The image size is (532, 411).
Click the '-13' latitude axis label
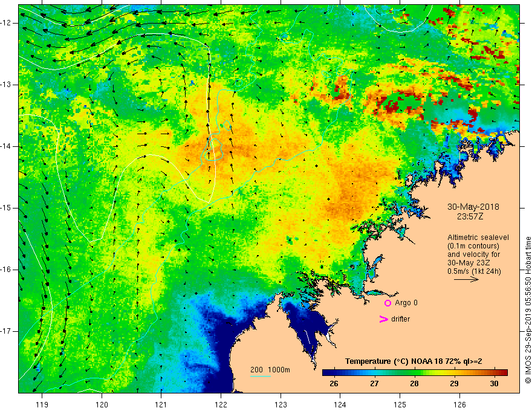[6, 85]
